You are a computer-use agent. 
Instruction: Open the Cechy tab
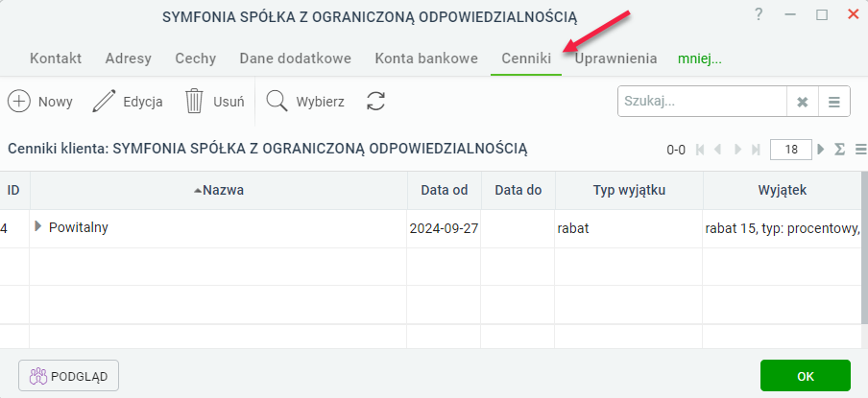click(x=196, y=59)
